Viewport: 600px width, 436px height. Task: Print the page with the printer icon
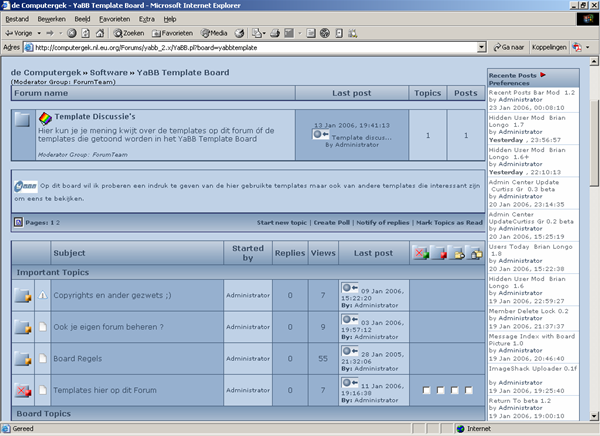click(275, 33)
